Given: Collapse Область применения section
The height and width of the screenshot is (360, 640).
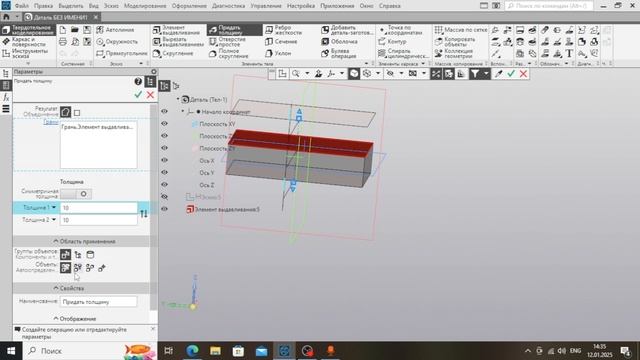Looking at the screenshot, I should point(84,241).
